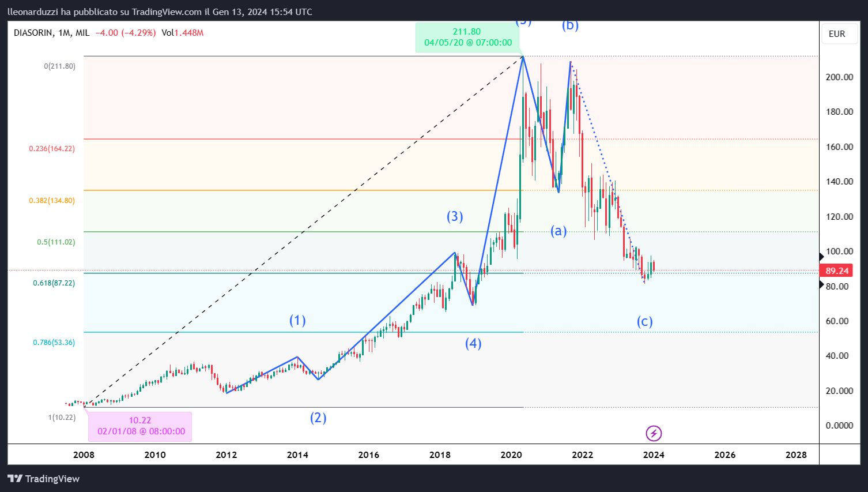This screenshot has width=868, height=492.
Task: Select the 0.786(53.36) Fibonacci level label
Action: pyautogui.click(x=54, y=343)
